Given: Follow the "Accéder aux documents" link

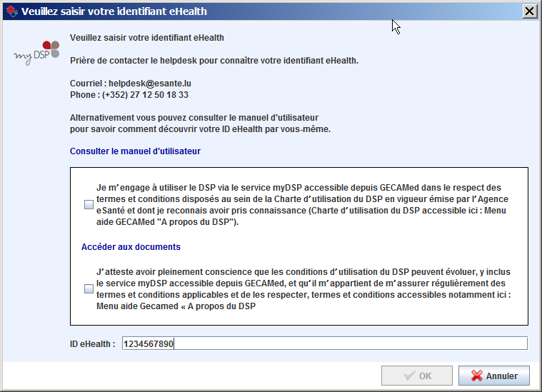Looking at the screenshot, I should (x=131, y=247).
